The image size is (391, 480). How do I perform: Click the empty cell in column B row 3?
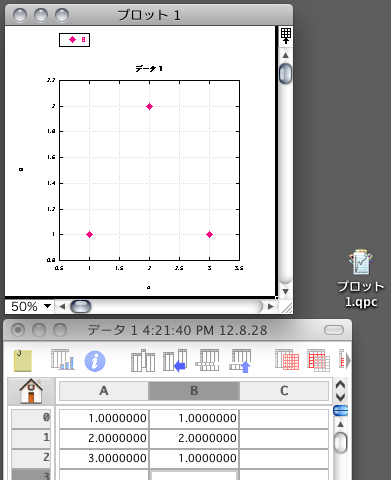194,475
